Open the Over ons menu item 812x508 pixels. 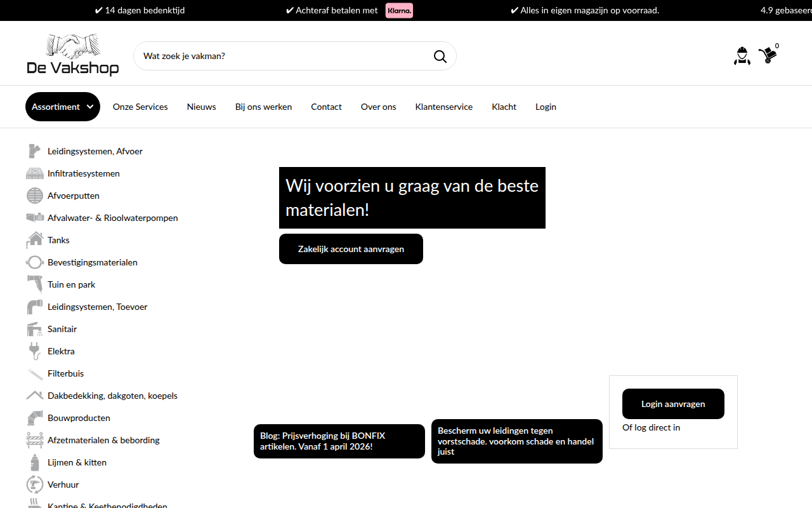pyautogui.click(x=379, y=107)
